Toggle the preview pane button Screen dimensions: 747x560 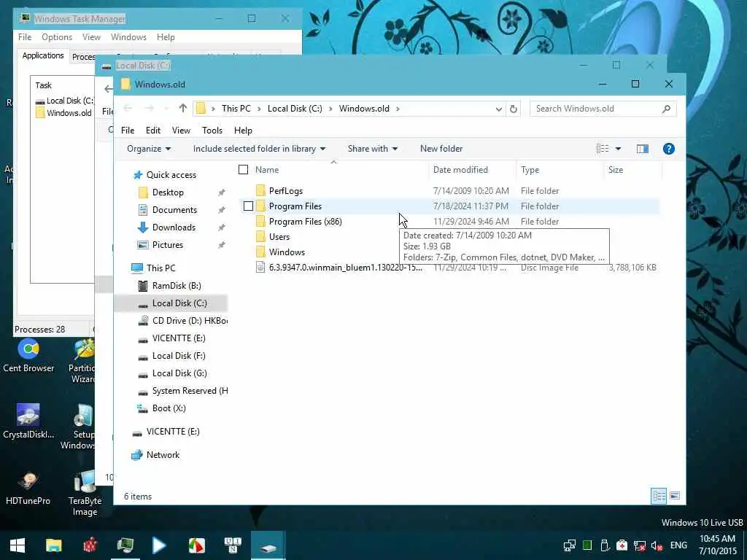point(642,149)
